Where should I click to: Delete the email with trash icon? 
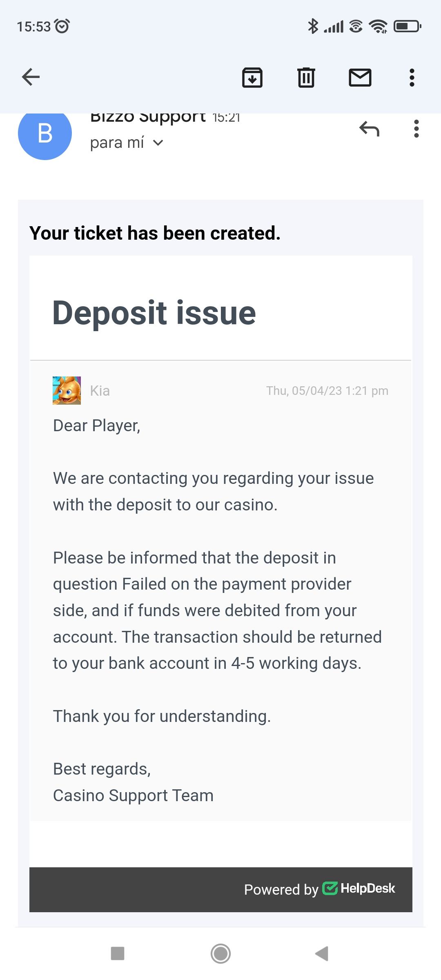(306, 77)
